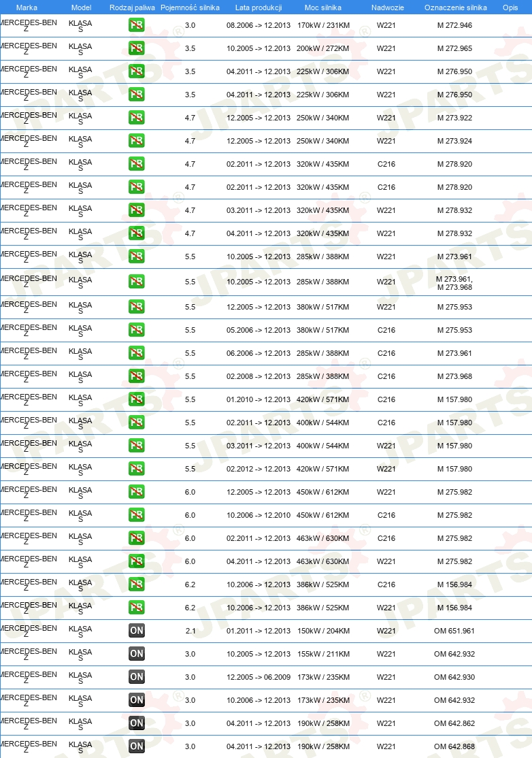The width and height of the screenshot is (532, 758).
Task: Click the Opis column header
Action: click(x=510, y=7)
